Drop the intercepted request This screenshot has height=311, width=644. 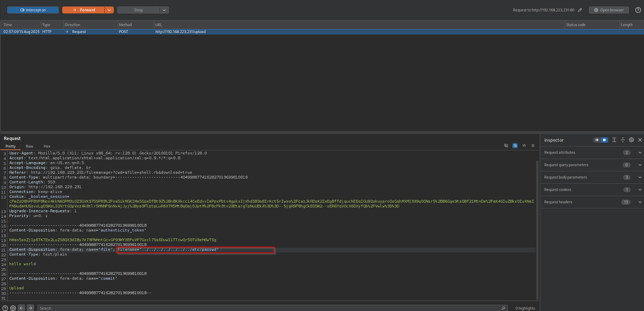point(139,10)
